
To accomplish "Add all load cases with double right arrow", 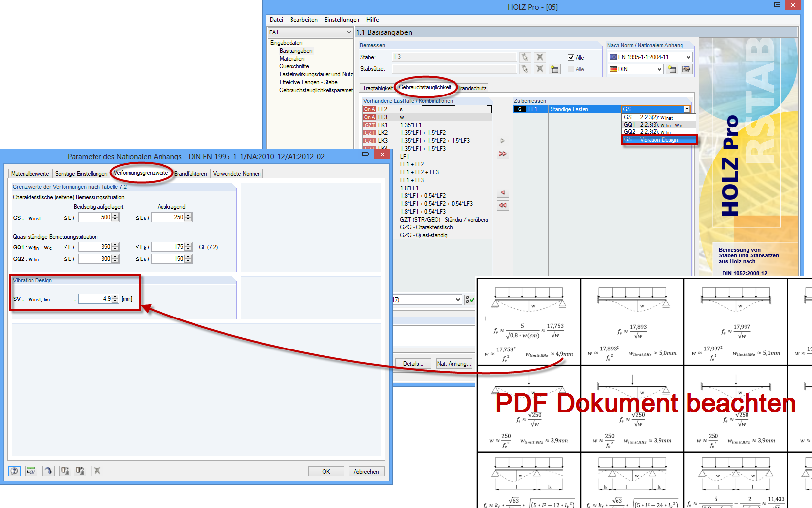I will coord(503,154).
